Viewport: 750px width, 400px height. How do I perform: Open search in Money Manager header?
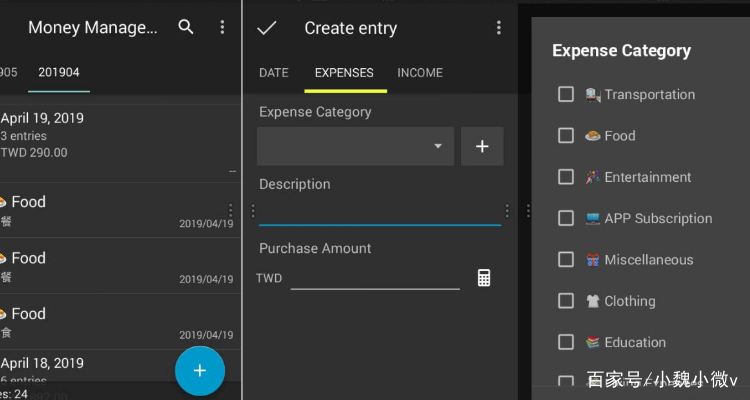click(186, 27)
